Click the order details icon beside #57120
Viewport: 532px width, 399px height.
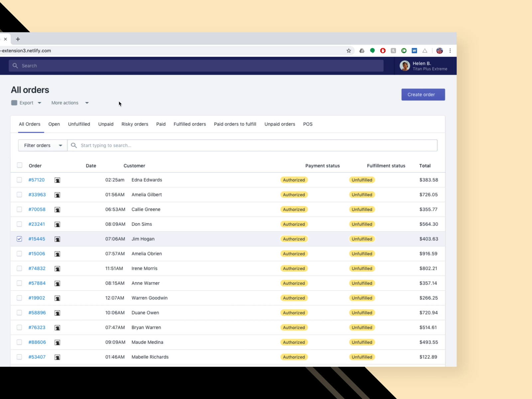click(x=57, y=180)
